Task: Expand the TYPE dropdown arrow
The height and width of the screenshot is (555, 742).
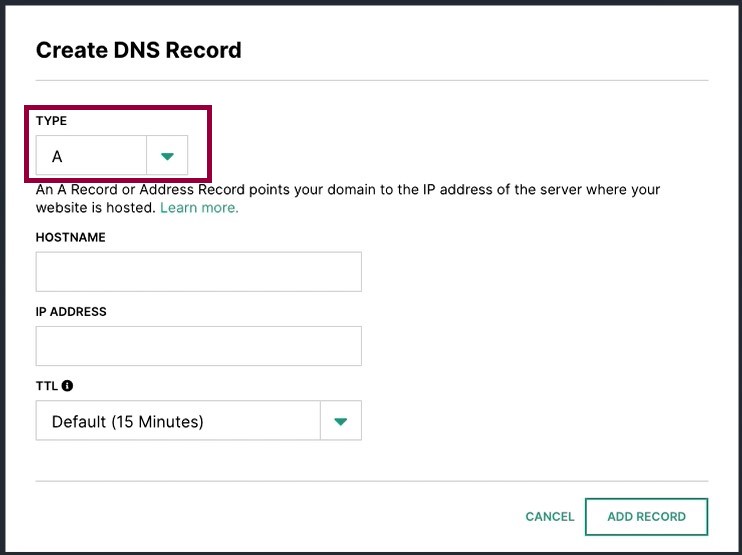Action: pyautogui.click(x=167, y=156)
